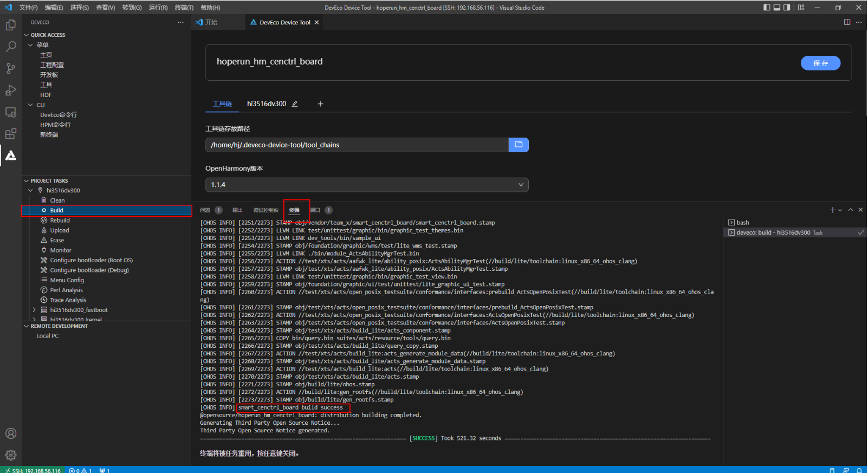Screen dimensions: 868x473
Task: Open Run and Debug view
Action: click(11, 90)
